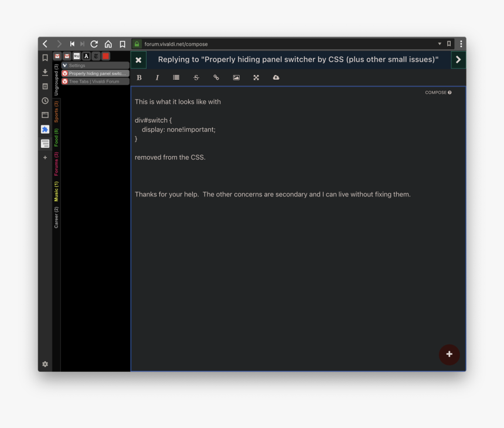Apply strikethrough formatting
The height and width of the screenshot is (428, 504).
(196, 77)
